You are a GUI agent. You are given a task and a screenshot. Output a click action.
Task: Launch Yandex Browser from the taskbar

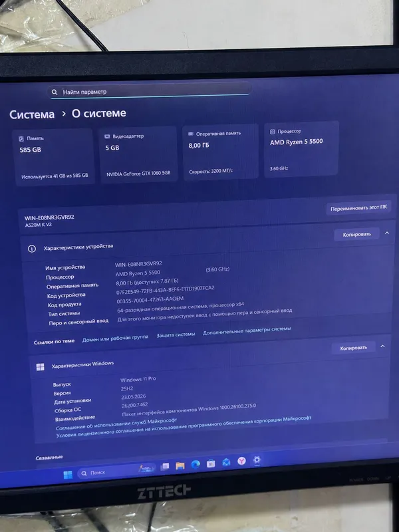point(241,460)
